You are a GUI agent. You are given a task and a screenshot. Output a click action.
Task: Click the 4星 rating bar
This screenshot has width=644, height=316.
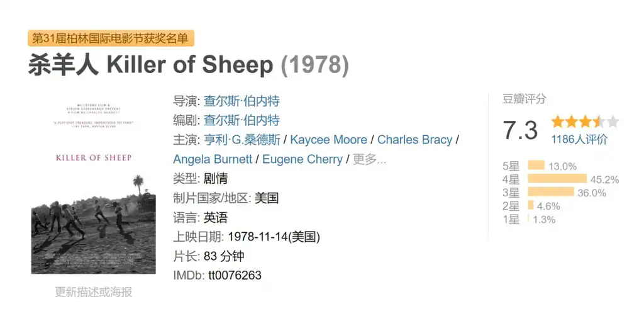coord(557,179)
